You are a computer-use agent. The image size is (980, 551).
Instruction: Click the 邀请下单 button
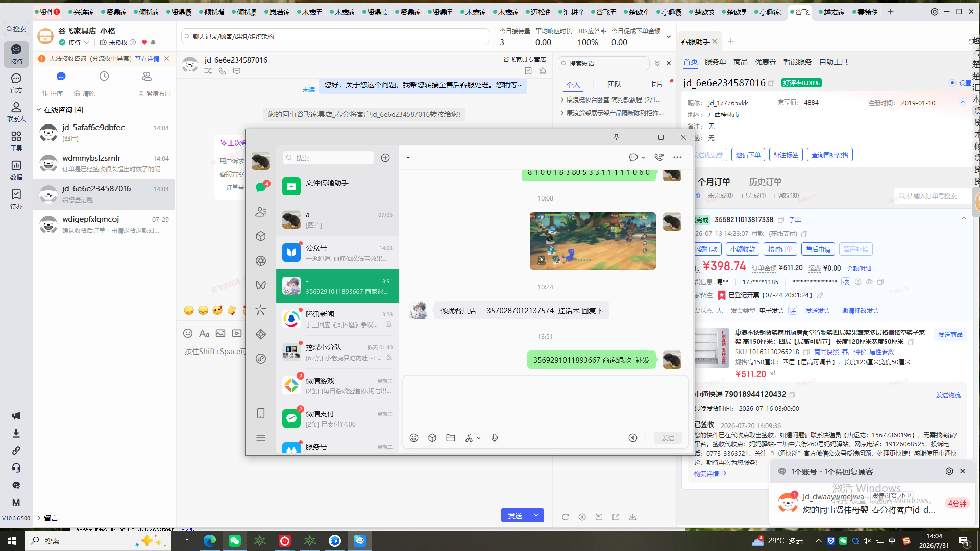coord(748,155)
